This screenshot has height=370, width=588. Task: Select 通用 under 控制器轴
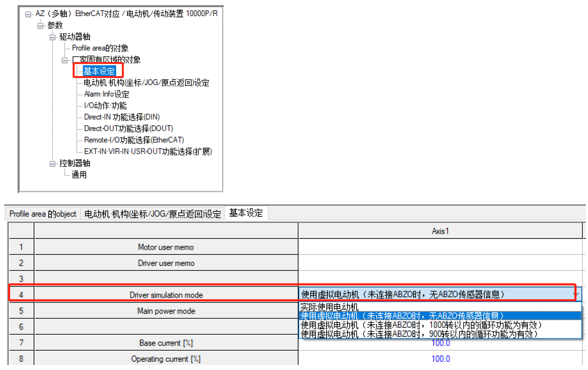pos(79,175)
